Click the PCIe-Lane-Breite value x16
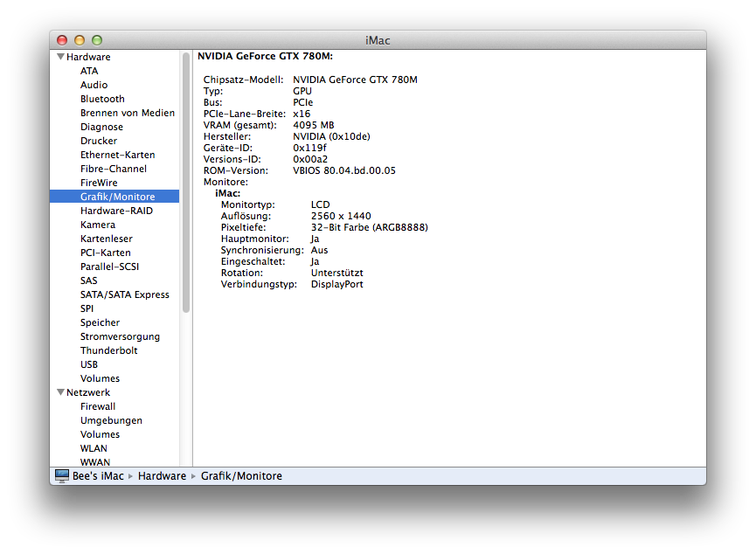 click(x=302, y=114)
